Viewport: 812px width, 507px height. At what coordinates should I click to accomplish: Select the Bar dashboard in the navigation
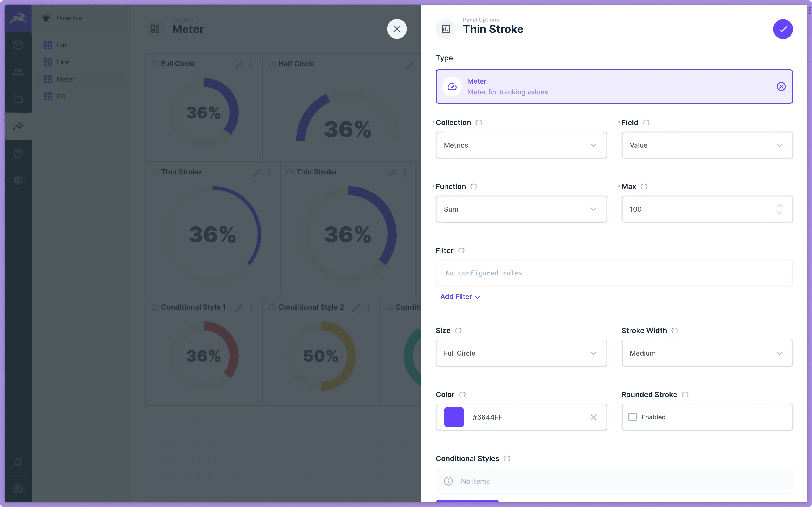62,45
